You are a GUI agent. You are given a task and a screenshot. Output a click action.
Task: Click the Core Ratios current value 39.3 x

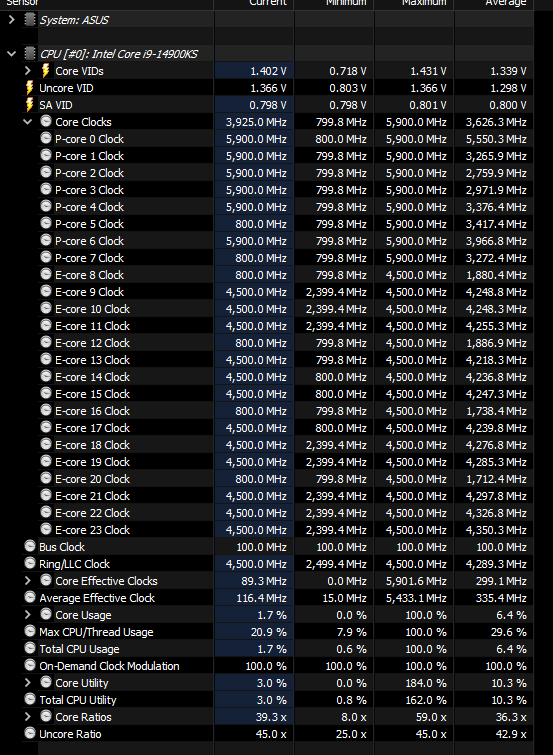(271, 717)
